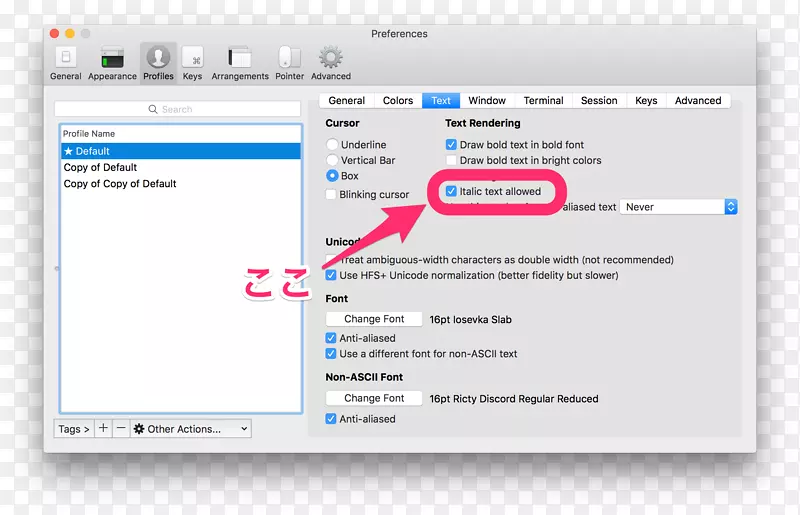Open the Keys preferences icon
This screenshot has height=515, width=800.
192,62
